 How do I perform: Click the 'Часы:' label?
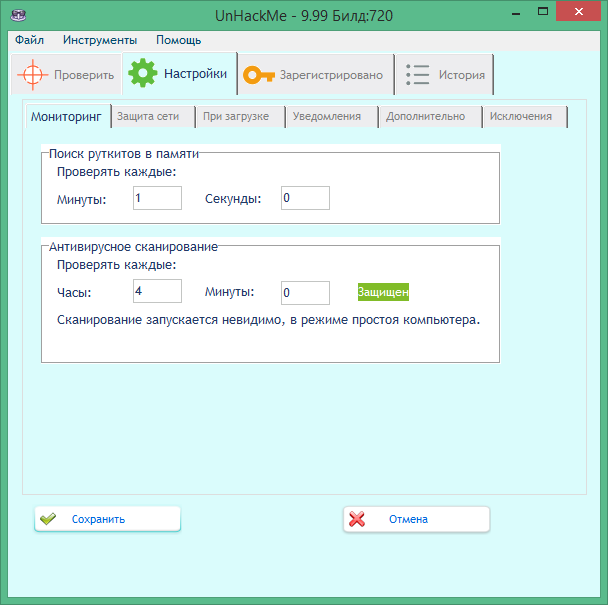click(x=74, y=292)
